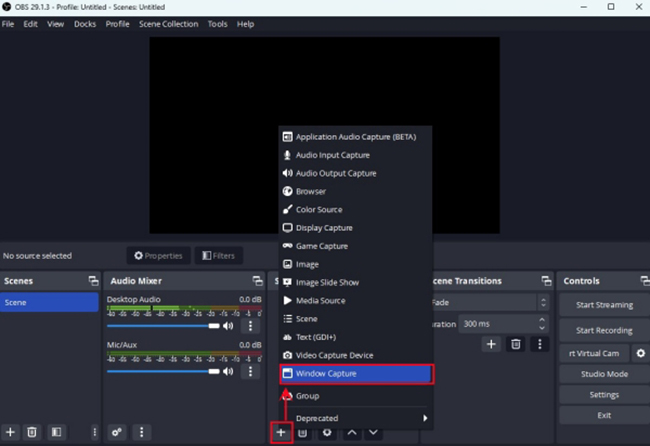Add a Video Capture Device source

click(355, 356)
